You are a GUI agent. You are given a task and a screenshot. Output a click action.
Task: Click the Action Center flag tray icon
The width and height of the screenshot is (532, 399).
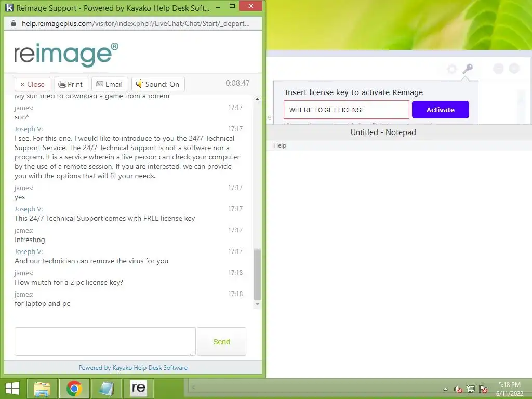click(483, 389)
